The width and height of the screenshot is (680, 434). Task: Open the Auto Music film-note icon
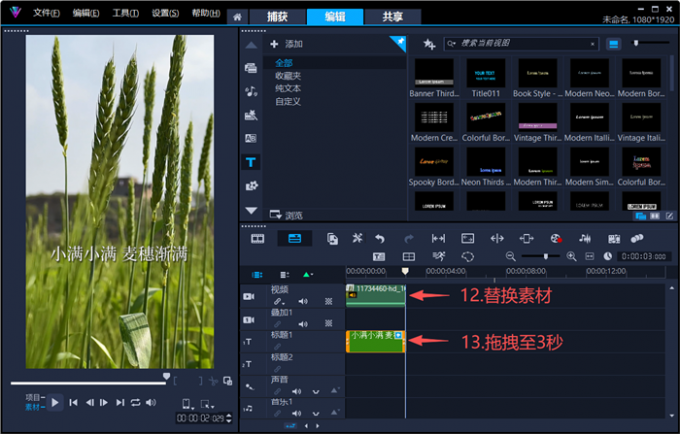[x=614, y=239]
